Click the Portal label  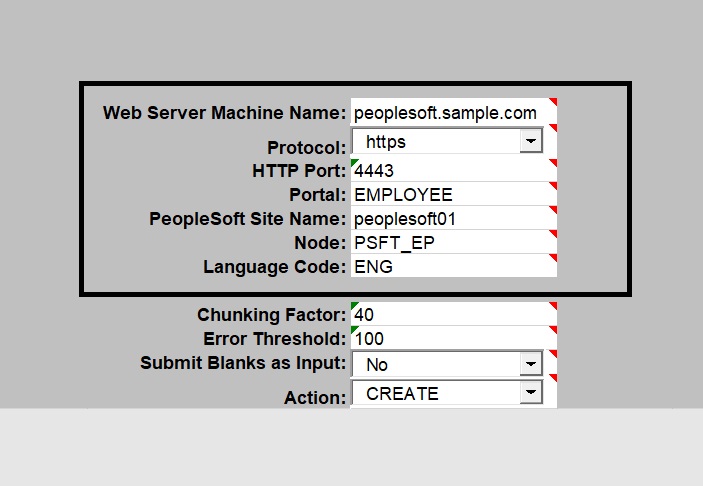317,195
